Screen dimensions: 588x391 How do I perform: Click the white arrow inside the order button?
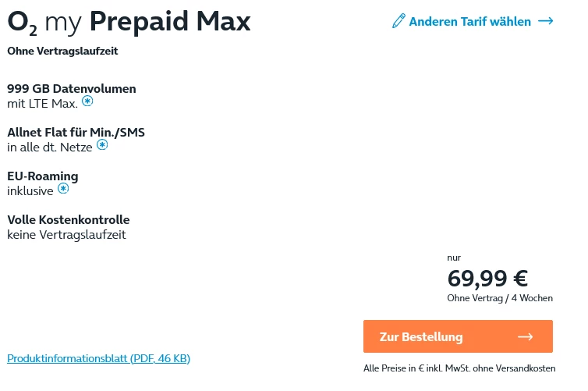525,337
